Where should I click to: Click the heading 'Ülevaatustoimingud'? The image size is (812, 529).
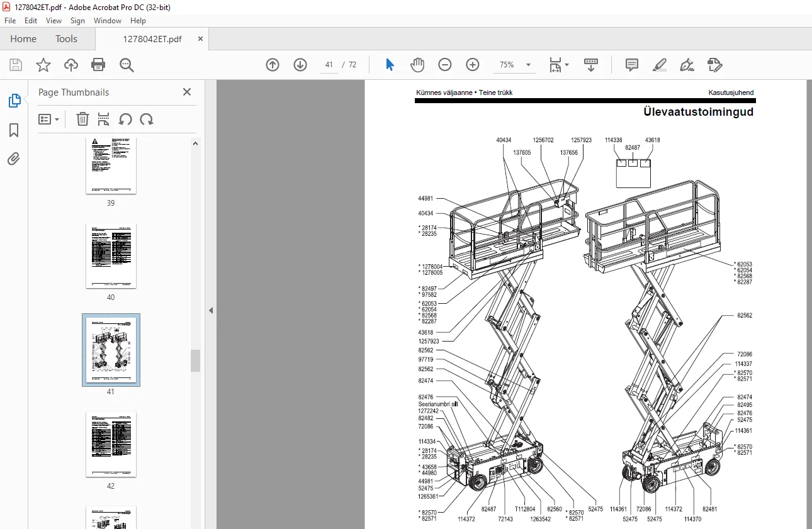(x=699, y=112)
